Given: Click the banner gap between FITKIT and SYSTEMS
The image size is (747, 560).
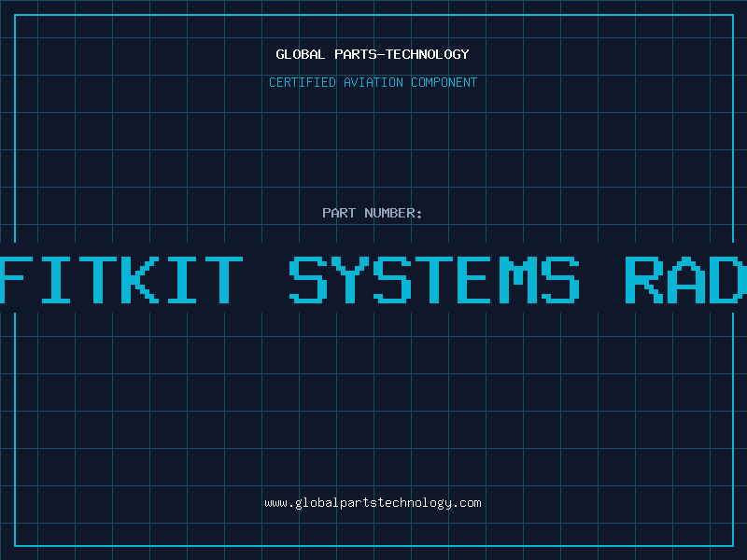Looking at the screenshot, I should [x=266, y=278].
